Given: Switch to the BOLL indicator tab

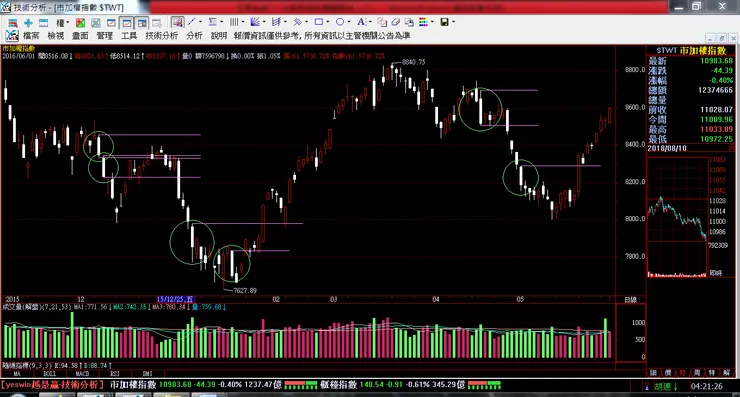Looking at the screenshot, I should pyautogui.click(x=50, y=373).
